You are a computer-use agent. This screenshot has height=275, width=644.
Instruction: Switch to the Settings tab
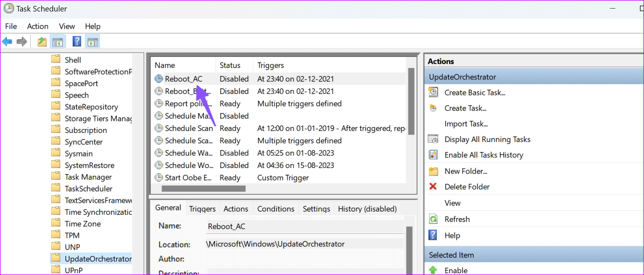point(316,209)
